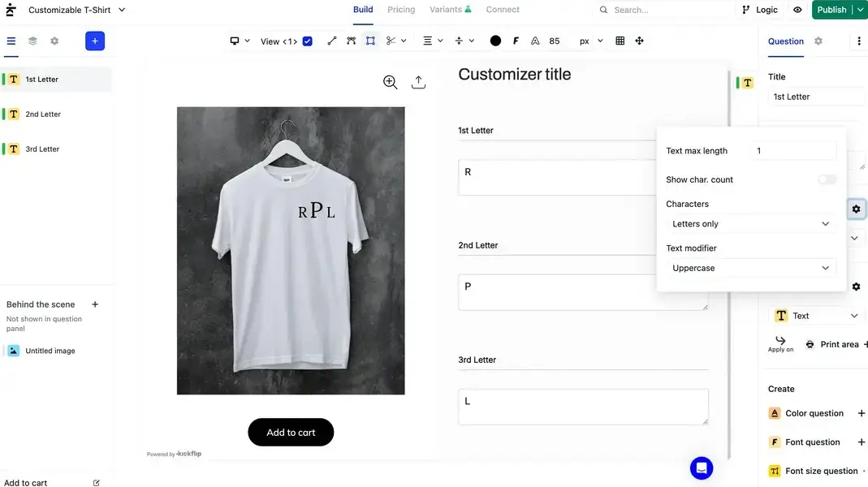The height and width of the screenshot is (487, 868).
Task: Open the Characters dropdown showing Letters only
Action: tap(750, 224)
